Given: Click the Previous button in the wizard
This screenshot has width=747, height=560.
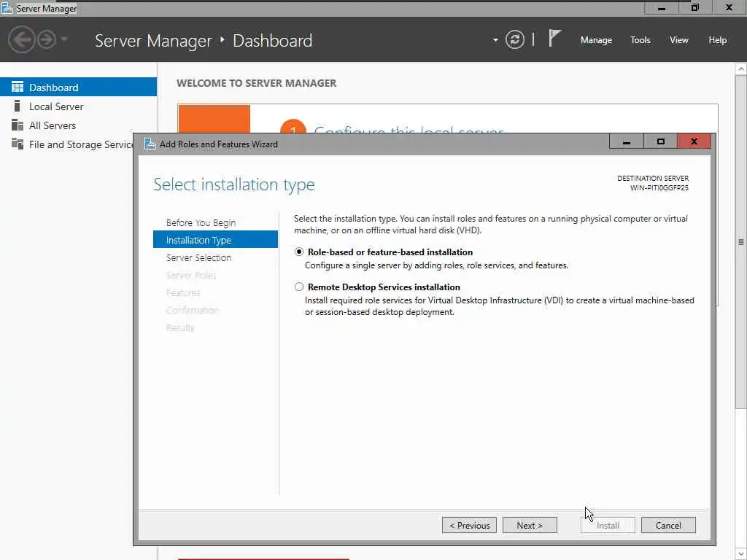Looking at the screenshot, I should pyautogui.click(x=469, y=525).
